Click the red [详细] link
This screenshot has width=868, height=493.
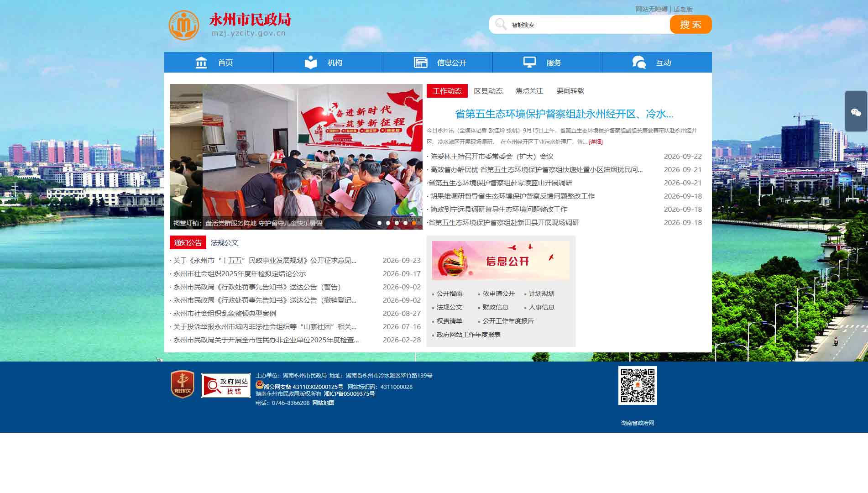click(596, 142)
